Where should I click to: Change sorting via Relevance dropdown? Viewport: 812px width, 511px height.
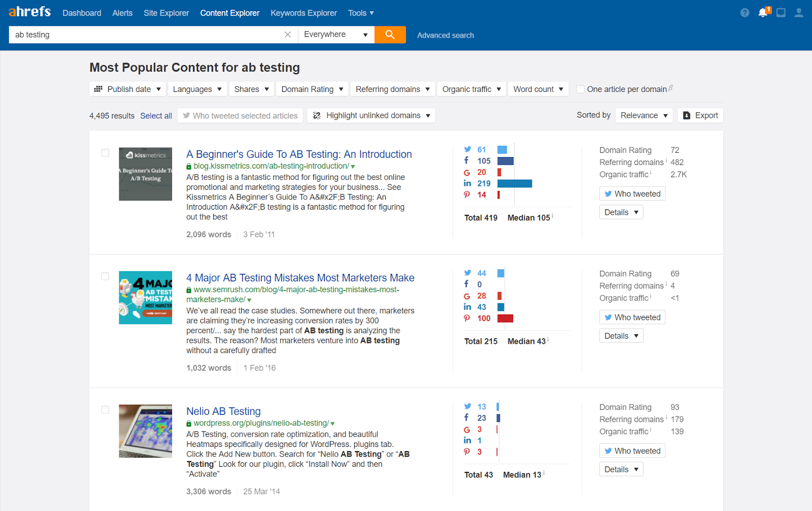click(x=644, y=115)
